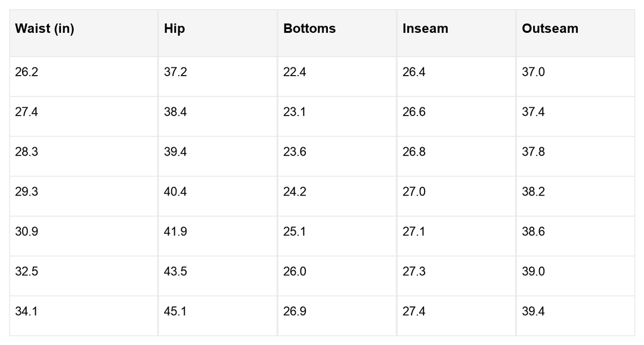Click inseam cell showing 27.0

tap(414, 192)
